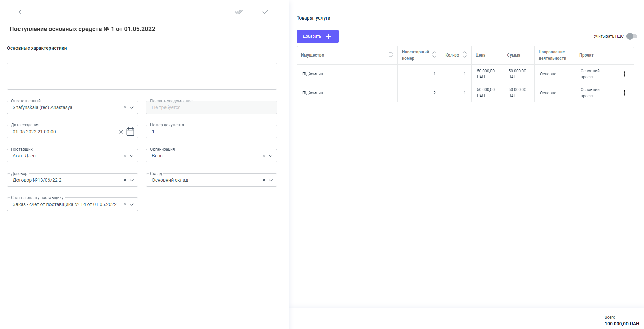Expand the Склад dropdown list
The height and width of the screenshot is (329, 644).
271,180
